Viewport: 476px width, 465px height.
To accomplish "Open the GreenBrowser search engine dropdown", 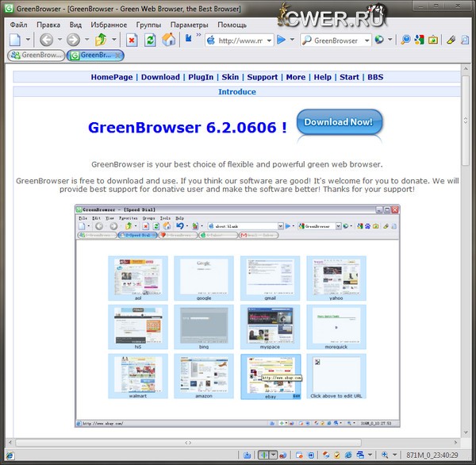I will [367, 40].
